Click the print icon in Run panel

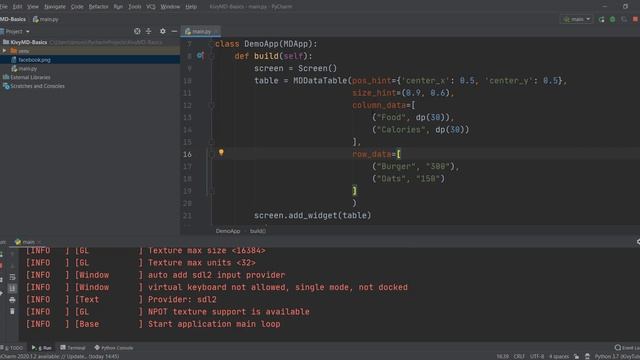(x=12, y=300)
